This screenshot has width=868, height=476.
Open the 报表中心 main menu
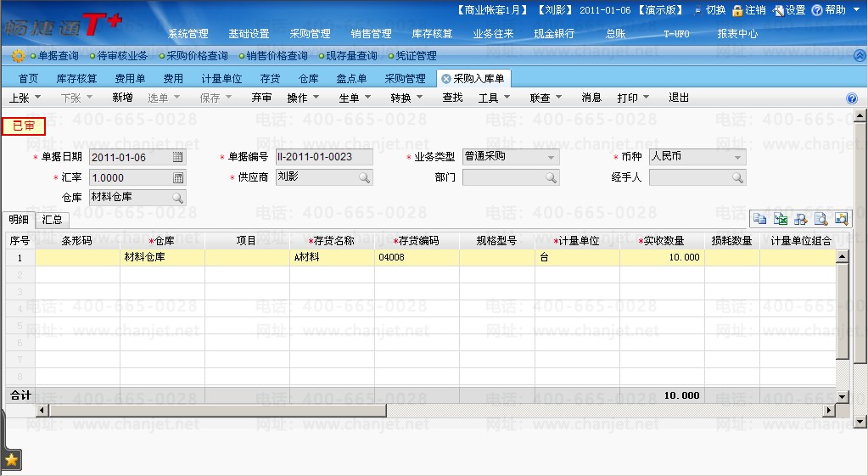point(737,34)
